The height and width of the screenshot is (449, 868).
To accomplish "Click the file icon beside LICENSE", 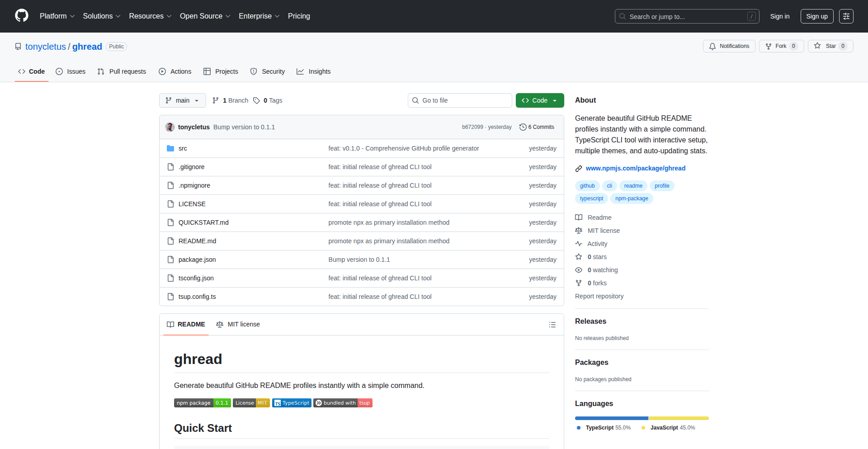I will coord(170,204).
